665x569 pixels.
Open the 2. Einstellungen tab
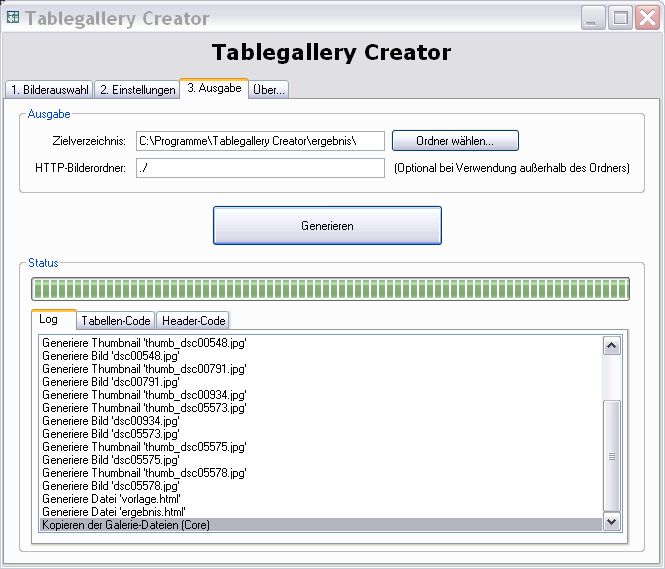pos(137,89)
